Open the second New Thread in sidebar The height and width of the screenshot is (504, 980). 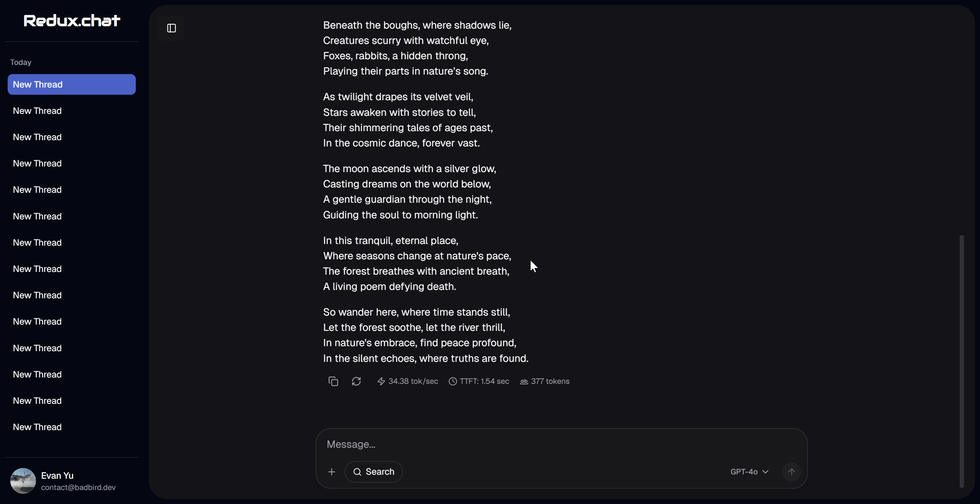(37, 111)
